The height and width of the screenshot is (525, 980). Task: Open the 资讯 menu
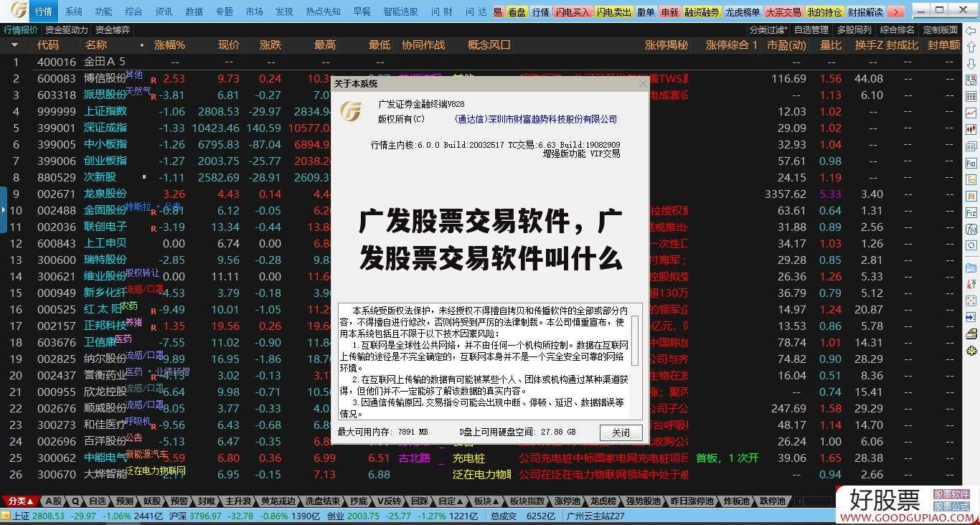(x=164, y=12)
